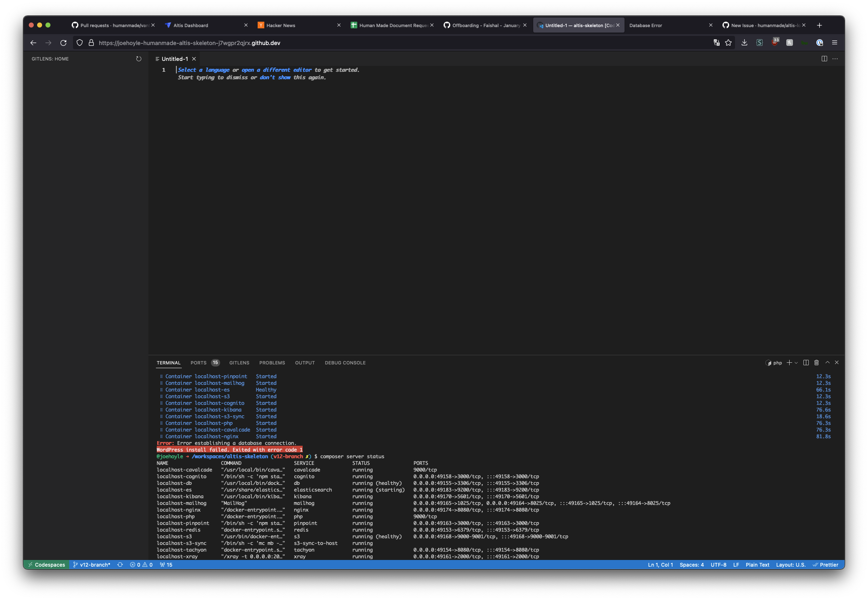Refresh the GitLens Home view
868x600 pixels.
click(139, 59)
